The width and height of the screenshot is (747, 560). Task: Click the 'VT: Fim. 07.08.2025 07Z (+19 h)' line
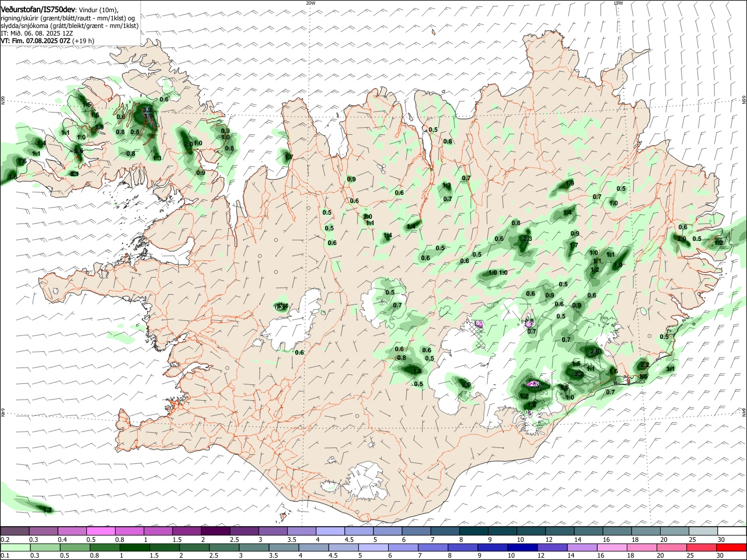point(47,41)
